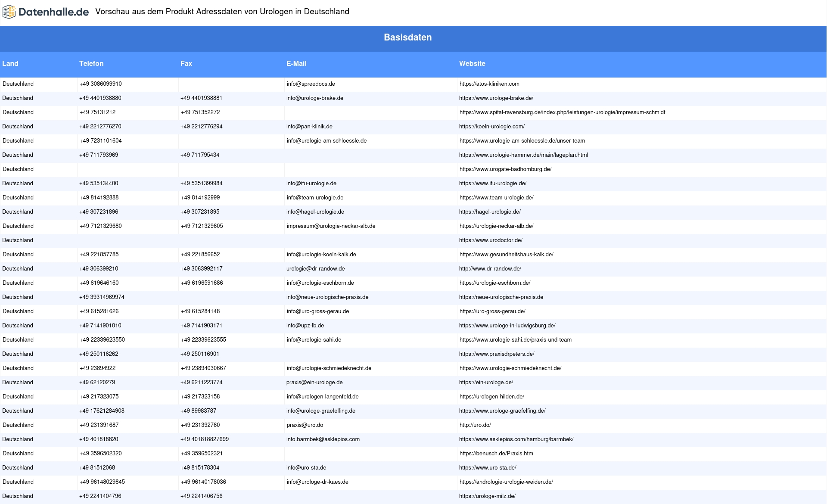This screenshot has height=504, width=827.
Task: Select phone number +49 17621284908
Action: pyautogui.click(x=102, y=411)
